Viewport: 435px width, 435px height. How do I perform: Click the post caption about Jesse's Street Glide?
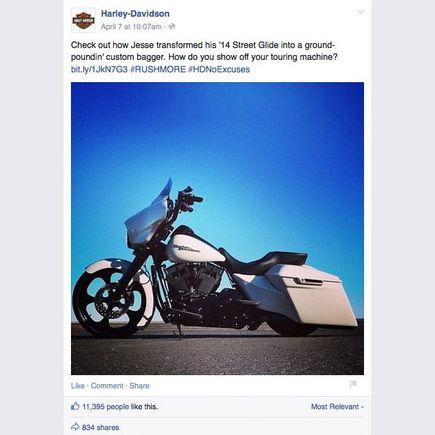pos(204,51)
